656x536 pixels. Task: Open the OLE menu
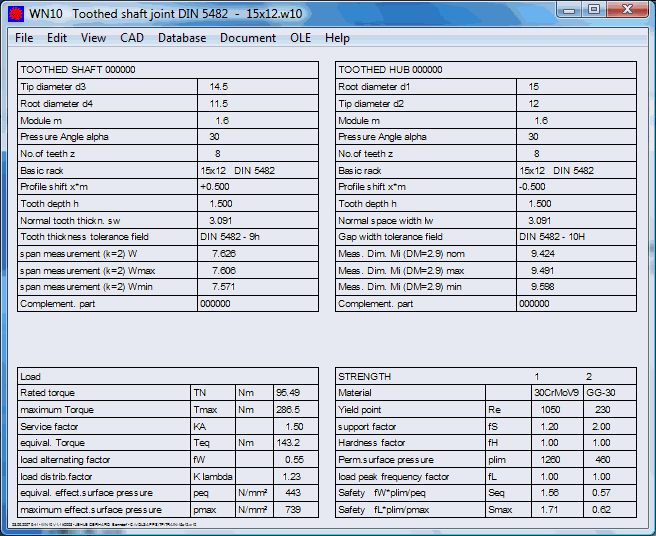point(301,38)
